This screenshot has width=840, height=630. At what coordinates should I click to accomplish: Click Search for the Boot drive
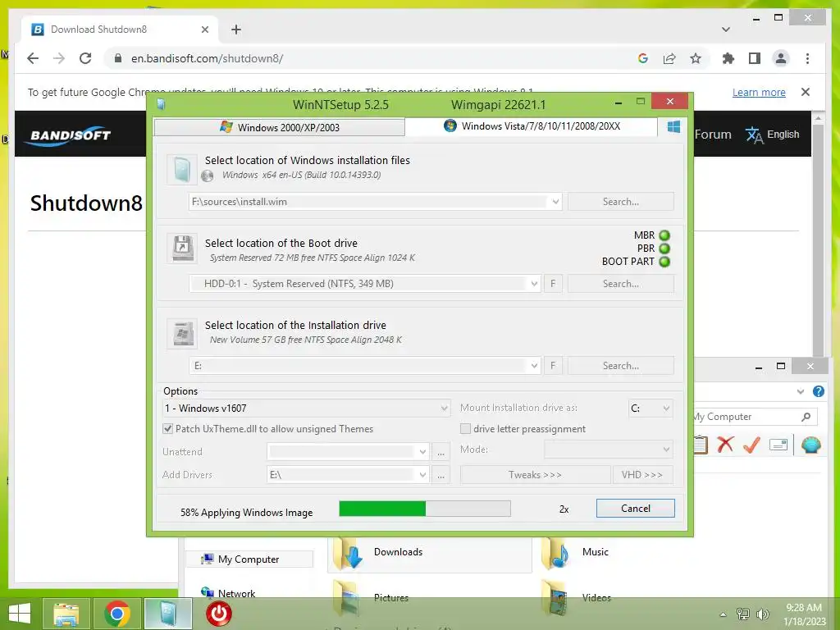click(x=620, y=283)
